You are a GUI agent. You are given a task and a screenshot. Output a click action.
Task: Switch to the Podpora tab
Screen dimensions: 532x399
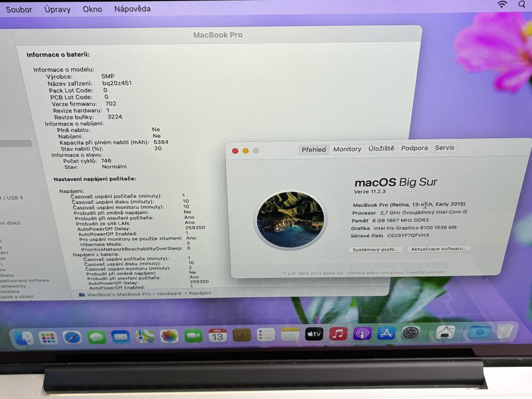tap(414, 148)
